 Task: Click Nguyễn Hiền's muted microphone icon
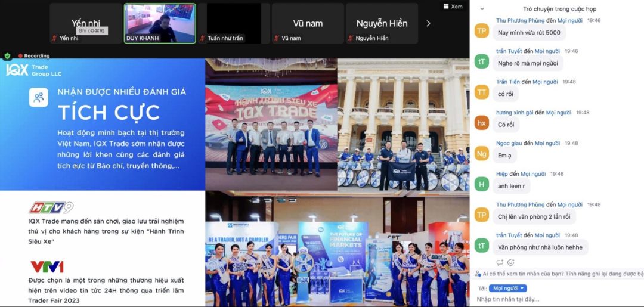pyautogui.click(x=351, y=38)
